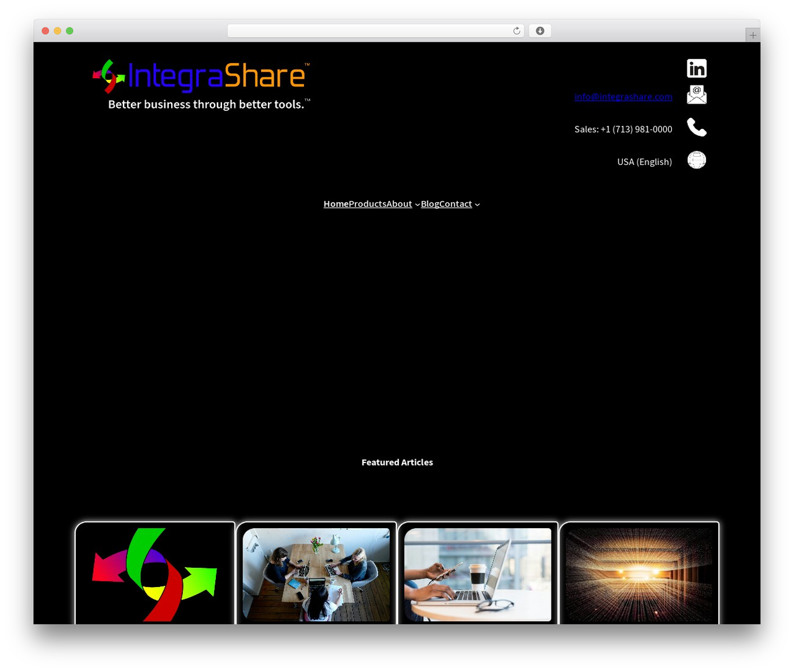Click the email envelope icon

[x=697, y=95]
